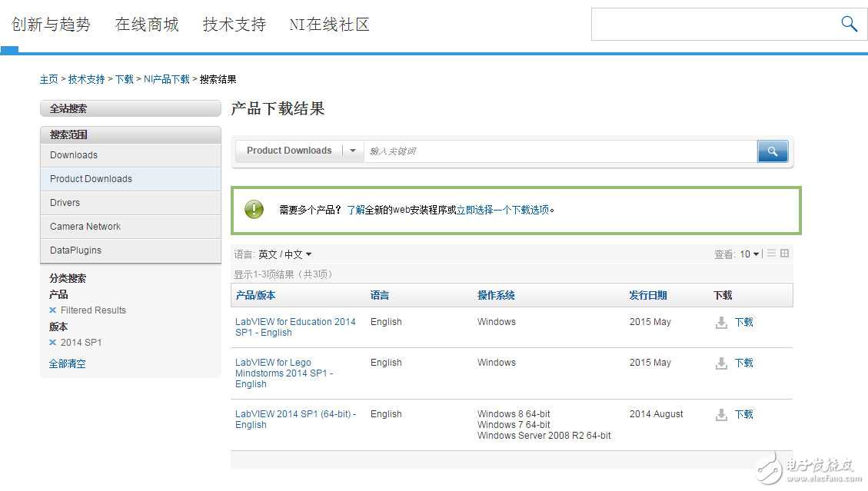Click the download icon for LabVIEW for Lego Mindstorms
The width and height of the screenshot is (868, 491).
(x=721, y=363)
